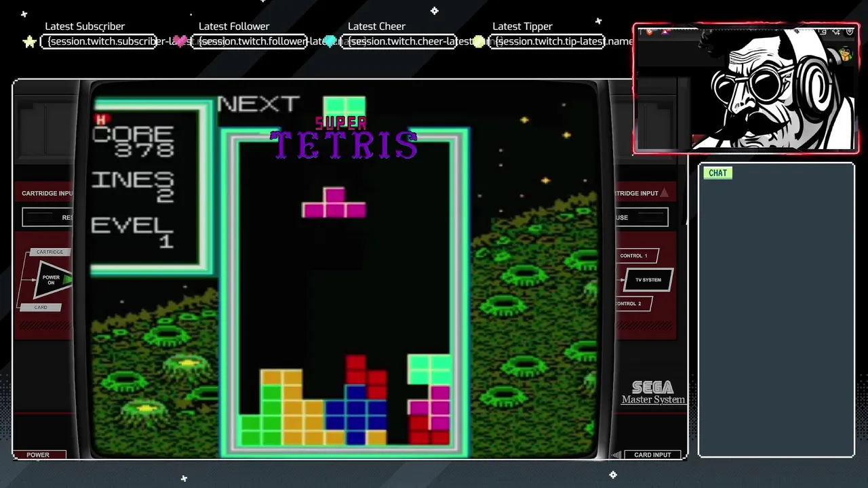Click the green CHAT label
Screen dimensions: 868x488
click(x=717, y=173)
